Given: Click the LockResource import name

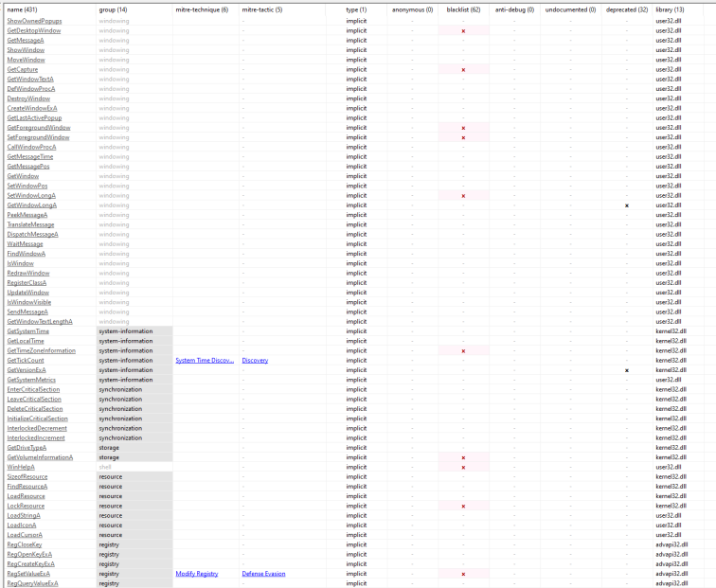Looking at the screenshot, I should tap(26, 506).
